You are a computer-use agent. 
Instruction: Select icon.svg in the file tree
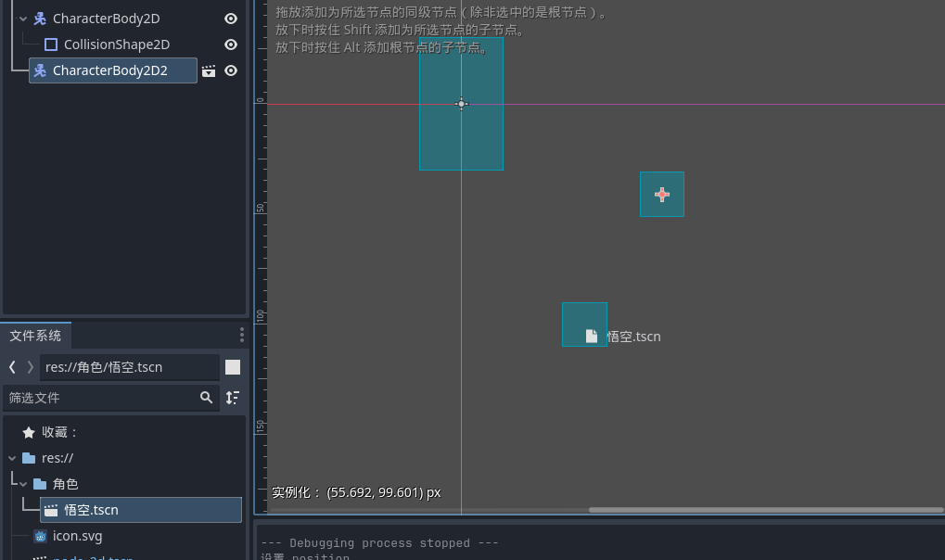tap(77, 536)
